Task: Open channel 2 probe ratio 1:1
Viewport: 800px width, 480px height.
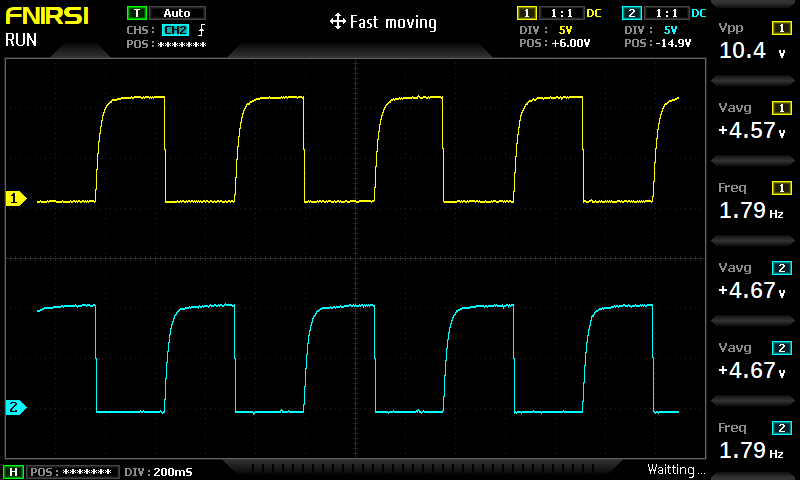Action: click(x=666, y=13)
